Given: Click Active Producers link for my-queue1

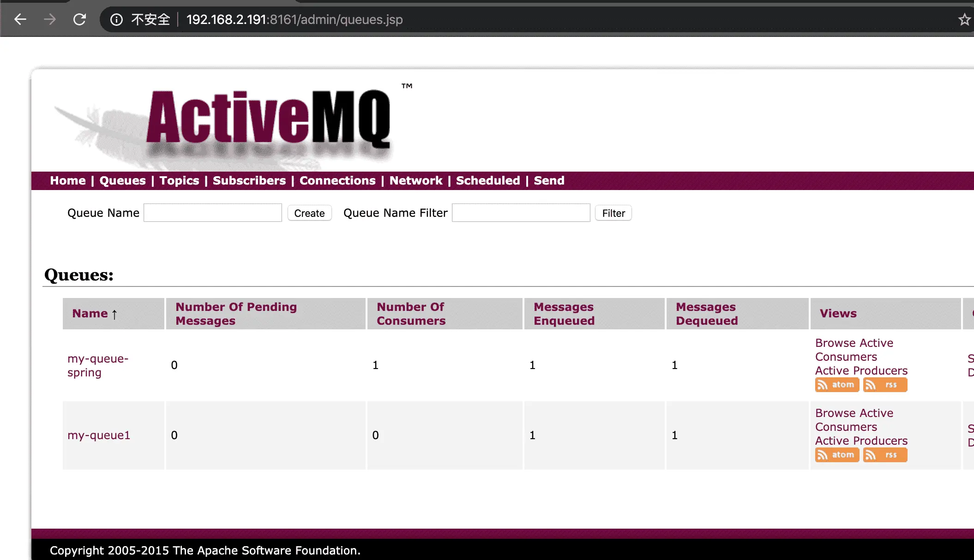Looking at the screenshot, I should pyautogui.click(x=861, y=441).
